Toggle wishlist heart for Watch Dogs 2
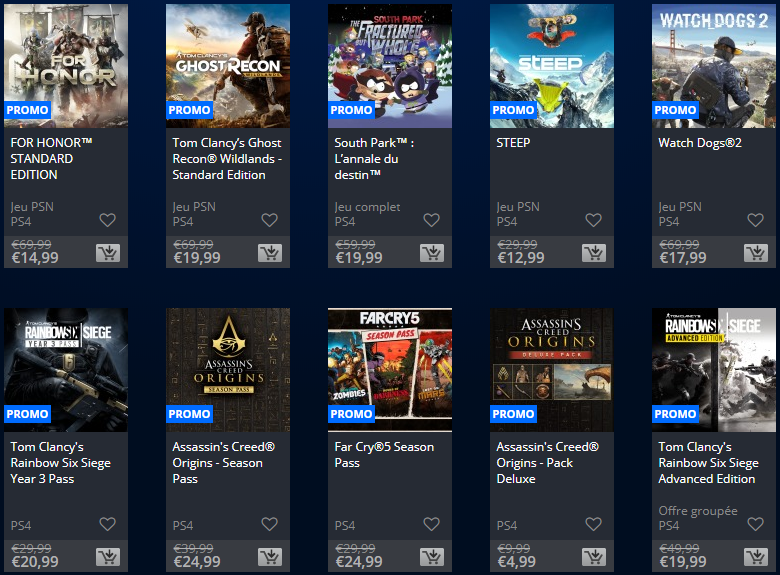780x575 pixels. (x=755, y=220)
